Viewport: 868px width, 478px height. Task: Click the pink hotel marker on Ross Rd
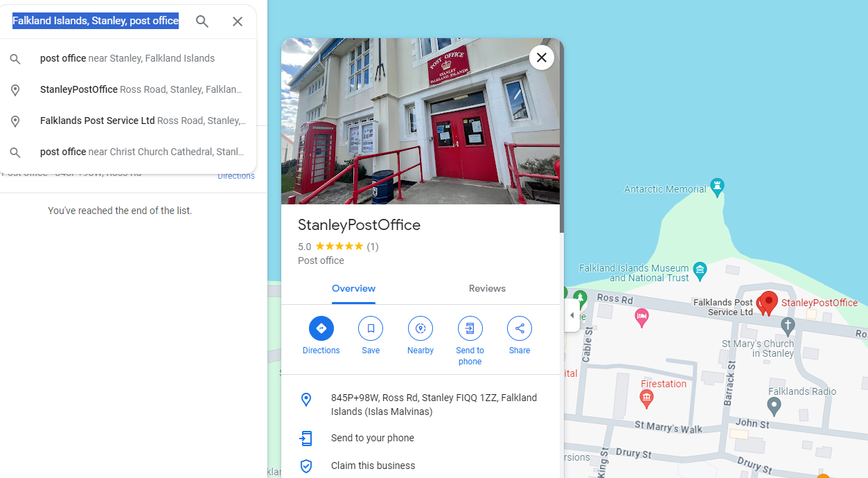641,318
